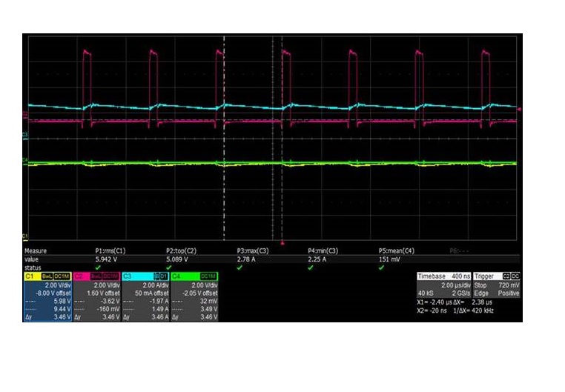
Task: Select the C3 channel header
Action: click(x=145, y=276)
